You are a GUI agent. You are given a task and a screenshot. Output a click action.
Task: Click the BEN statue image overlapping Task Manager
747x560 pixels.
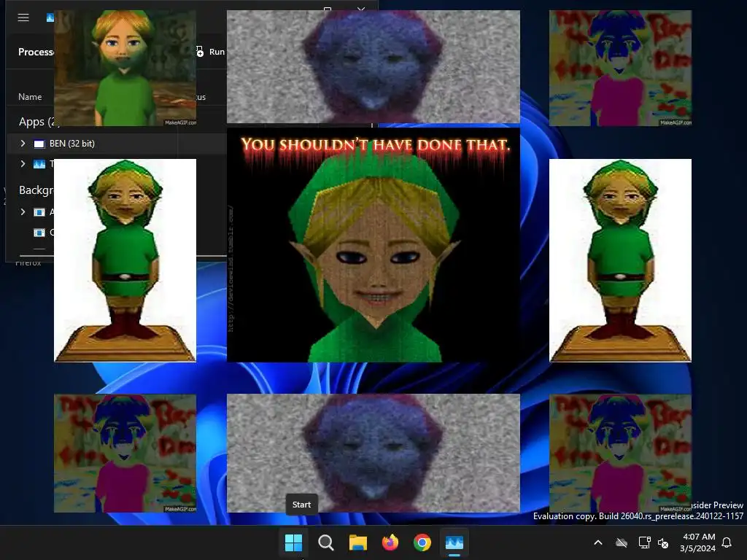click(125, 260)
